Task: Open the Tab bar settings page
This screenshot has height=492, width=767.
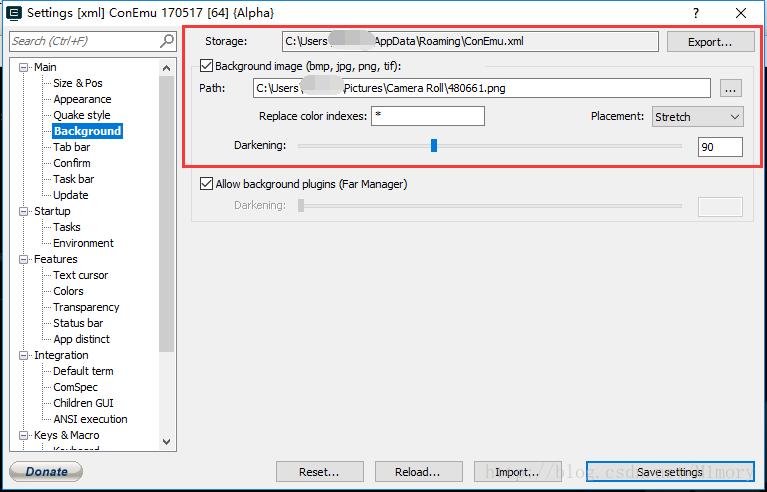Action: 71,147
